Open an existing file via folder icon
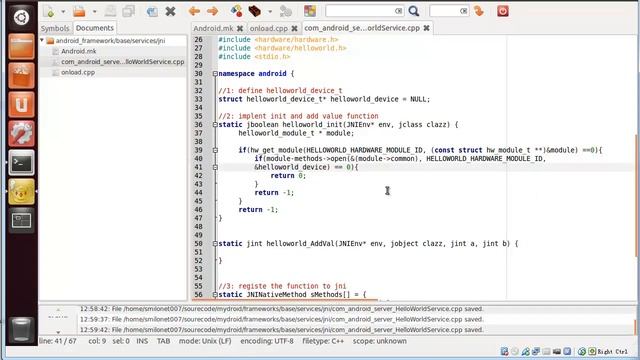Viewport: 640px width, 360px height. pyautogui.click(x=79, y=11)
